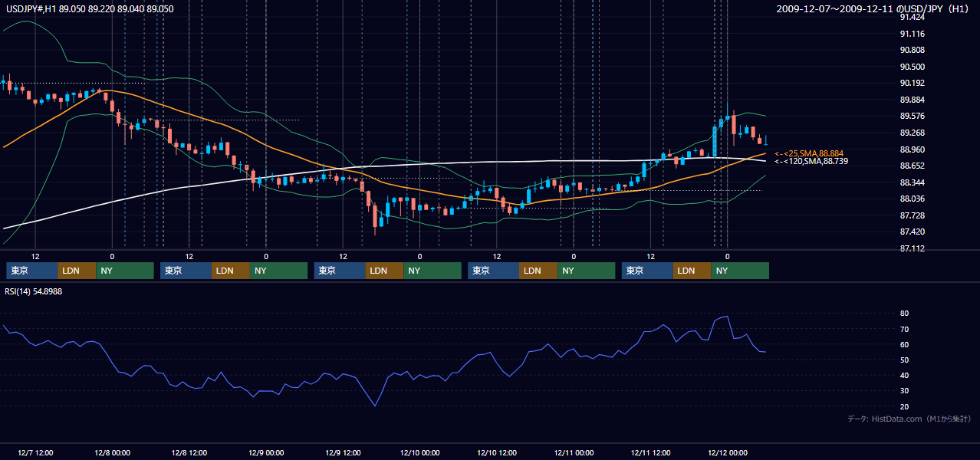Select the 91.424 price axis label

point(913,17)
